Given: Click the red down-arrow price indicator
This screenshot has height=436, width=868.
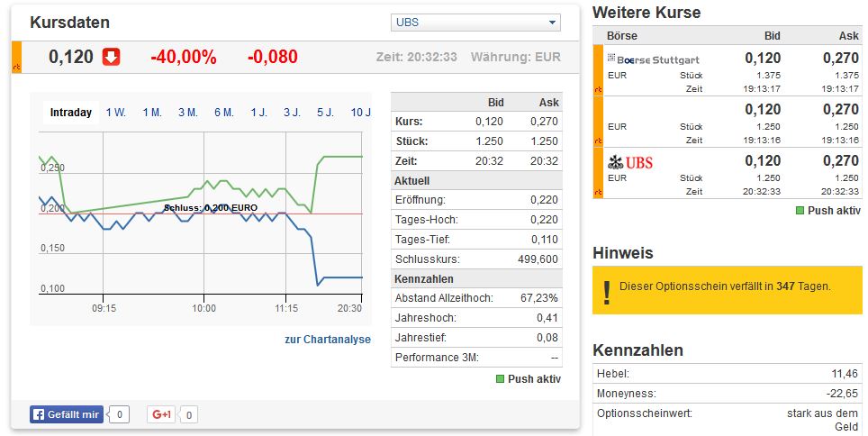Looking at the screenshot, I should (111, 57).
